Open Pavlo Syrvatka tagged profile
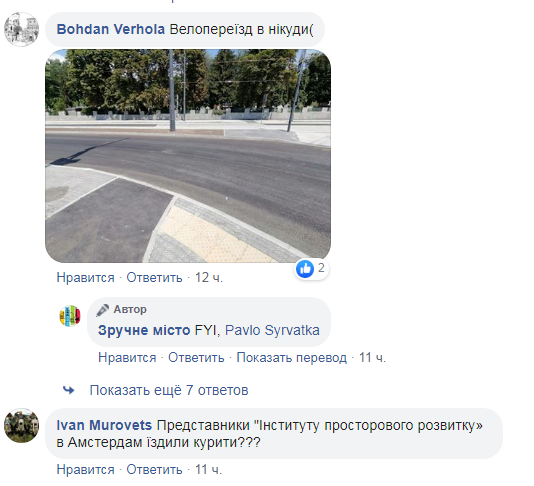 pos(272,330)
